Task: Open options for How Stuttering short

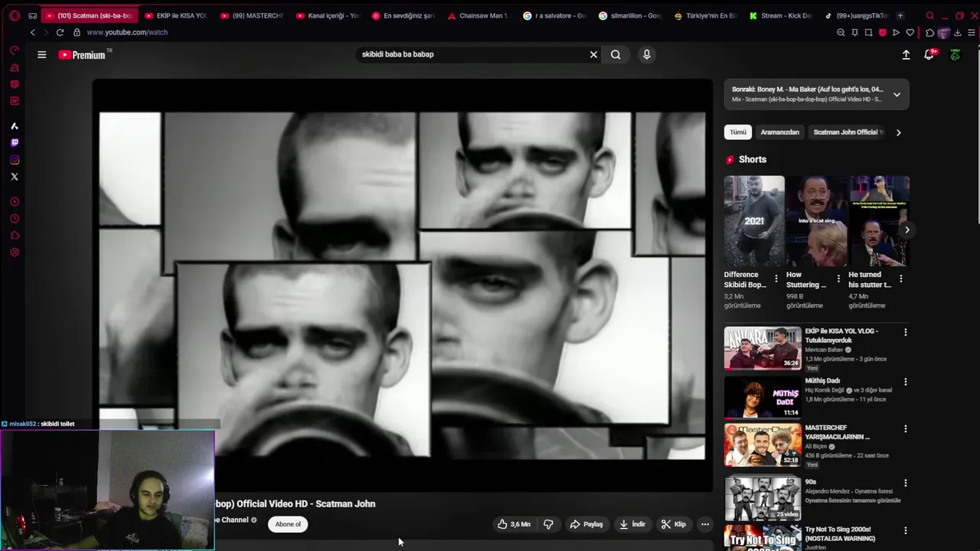Action: pyautogui.click(x=838, y=279)
